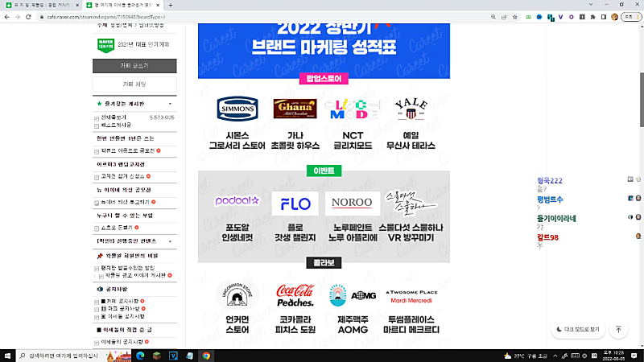Switch on 다크 모드로 보기 dark mode
Image resolution: width=644 pixels, height=362 pixels.
[x=578, y=330]
